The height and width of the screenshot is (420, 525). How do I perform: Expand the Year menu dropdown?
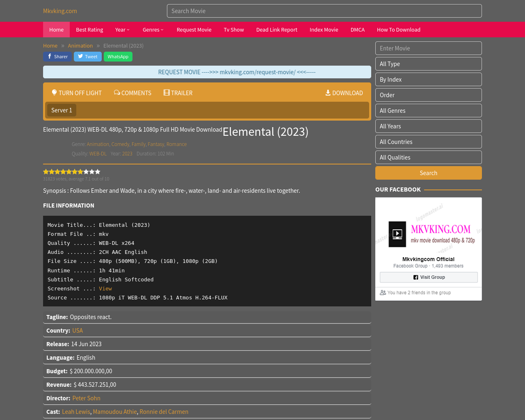[x=122, y=30]
